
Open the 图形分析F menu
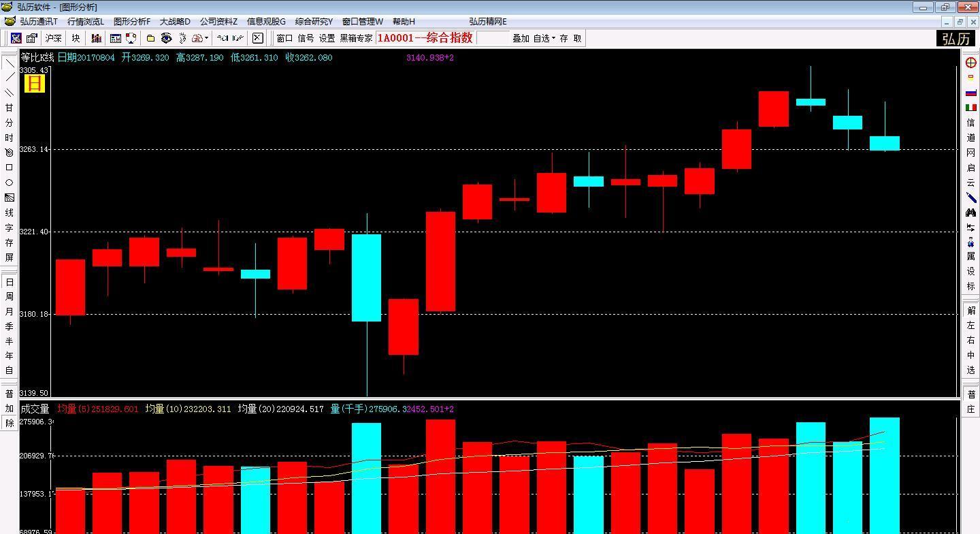coord(132,22)
